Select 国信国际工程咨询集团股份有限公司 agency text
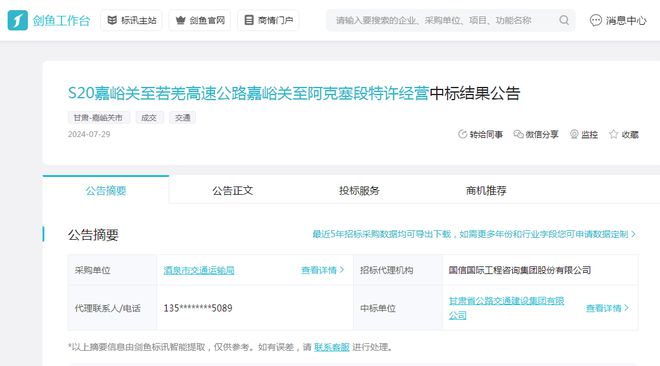This screenshot has width=660, height=366. coord(520,270)
